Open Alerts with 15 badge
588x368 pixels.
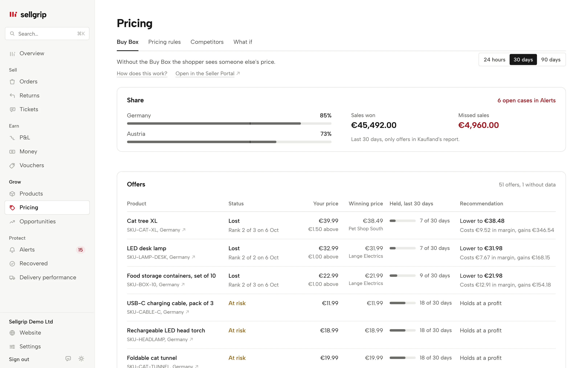pos(47,250)
